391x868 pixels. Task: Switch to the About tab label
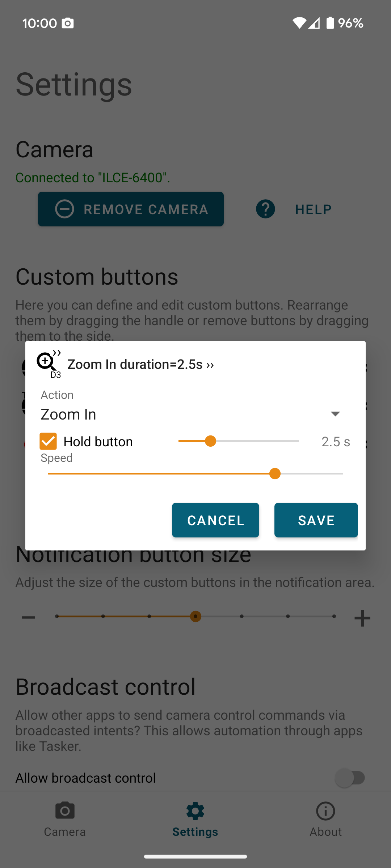click(325, 832)
